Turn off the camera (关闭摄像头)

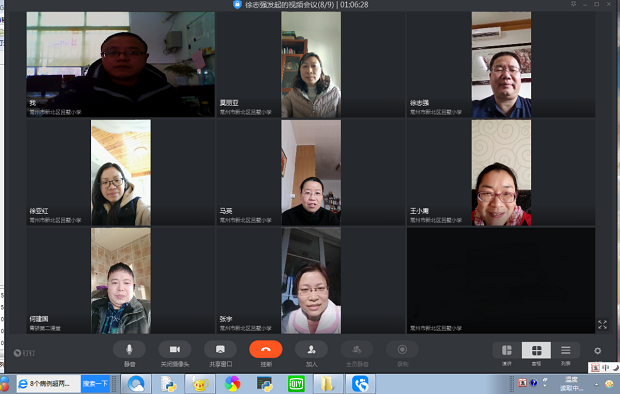point(174,349)
